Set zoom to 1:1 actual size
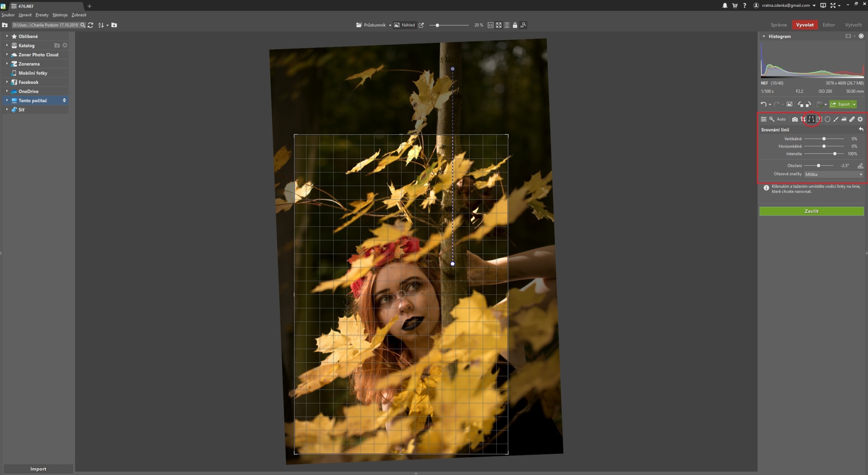Screen dimensions: 868x475 (490, 25)
